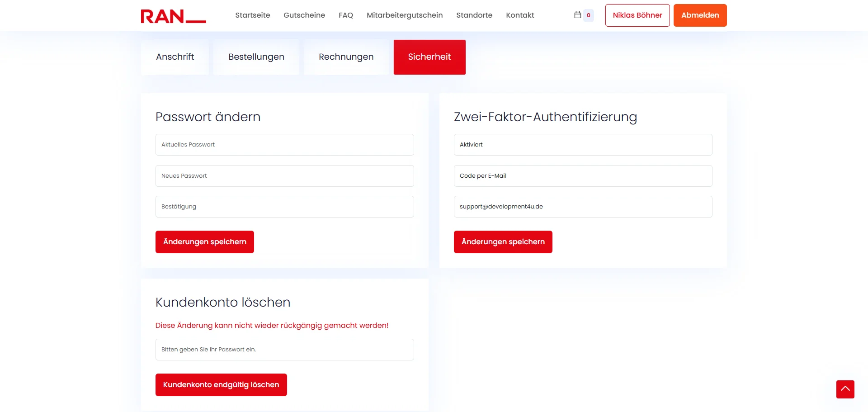Save changes under Passwort ändern
The image size is (868, 412).
[x=205, y=242]
